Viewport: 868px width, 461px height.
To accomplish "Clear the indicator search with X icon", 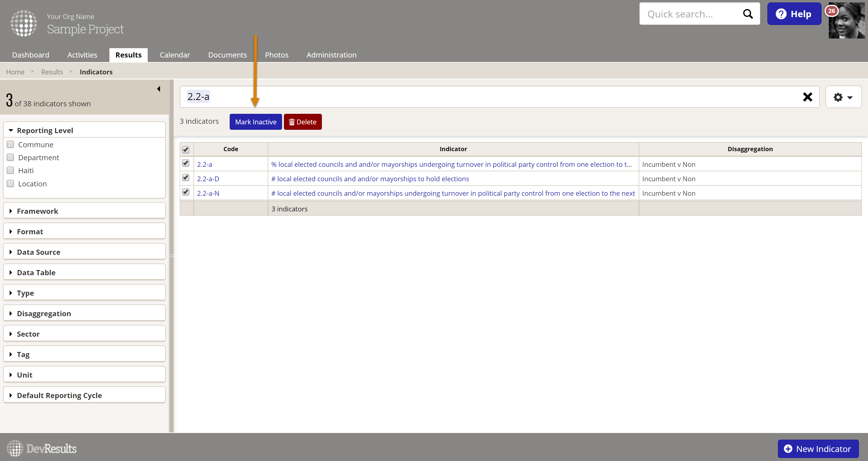I will (x=807, y=97).
